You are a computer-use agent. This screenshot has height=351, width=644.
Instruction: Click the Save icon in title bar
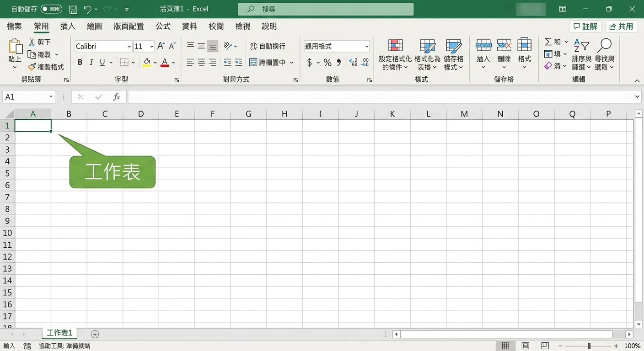73,9
